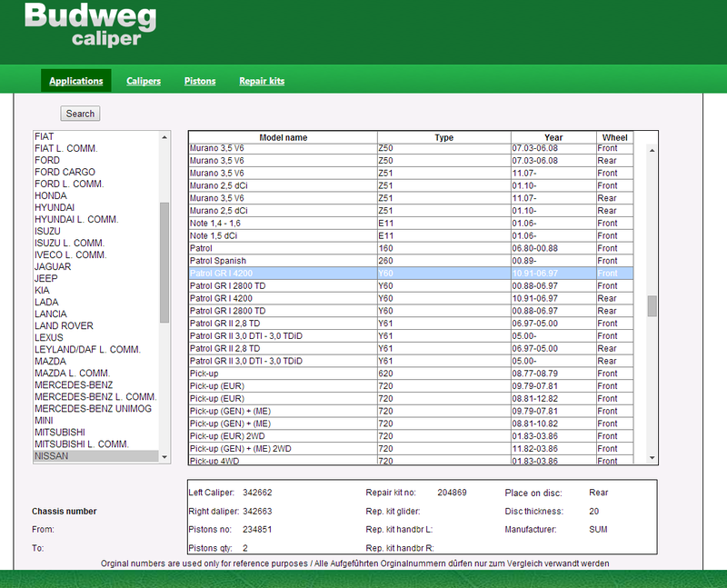Click the Wheel column header
The width and height of the screenshot is (727, 588).
pyautogui.click(x=615, y=137)
